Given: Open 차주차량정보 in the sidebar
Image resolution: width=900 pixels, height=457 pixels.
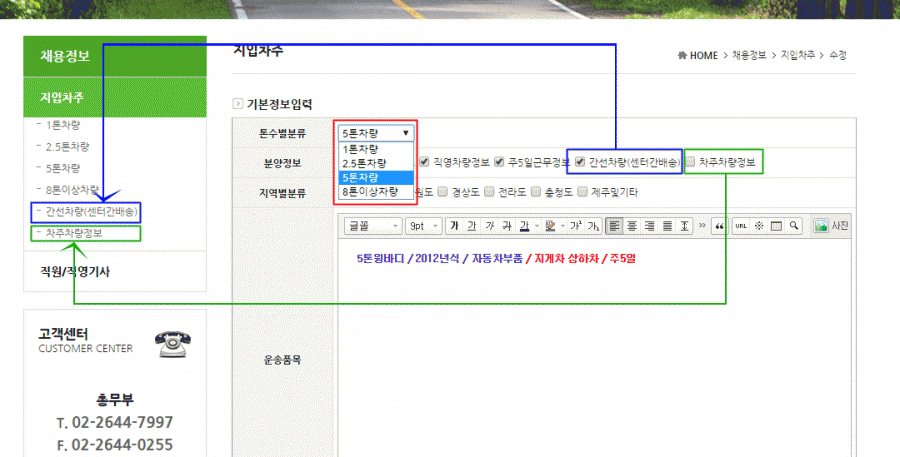Looking at the screenshot, I should (x=73, y=233).
